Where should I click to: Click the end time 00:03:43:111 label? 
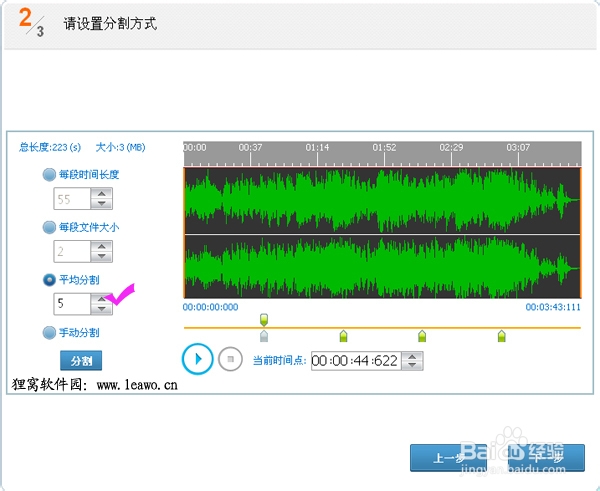click(x=553, y=307)
